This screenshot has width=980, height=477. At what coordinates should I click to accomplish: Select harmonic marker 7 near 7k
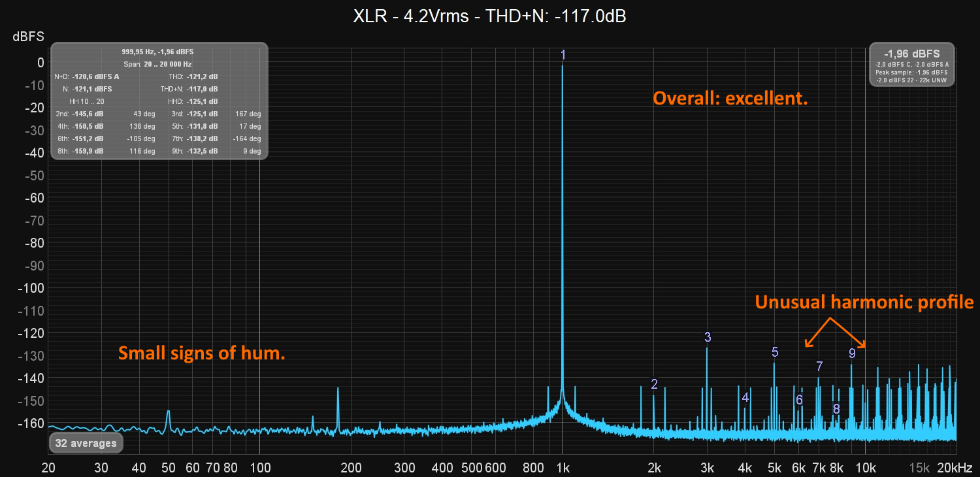(819, 367)
